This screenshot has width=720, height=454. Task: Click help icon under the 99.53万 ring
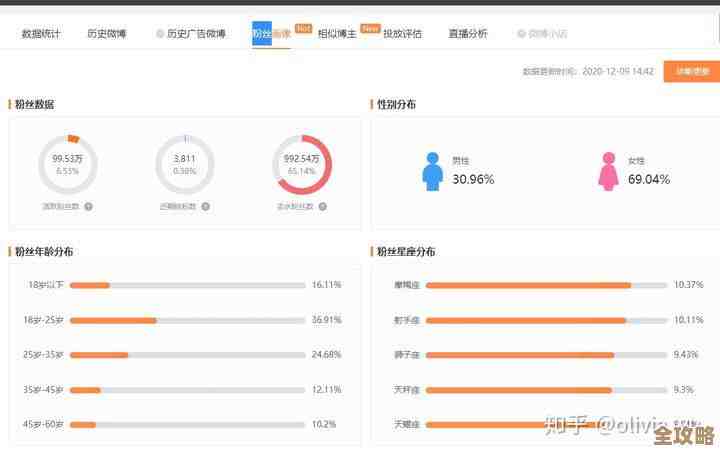(x=89, y=207)
